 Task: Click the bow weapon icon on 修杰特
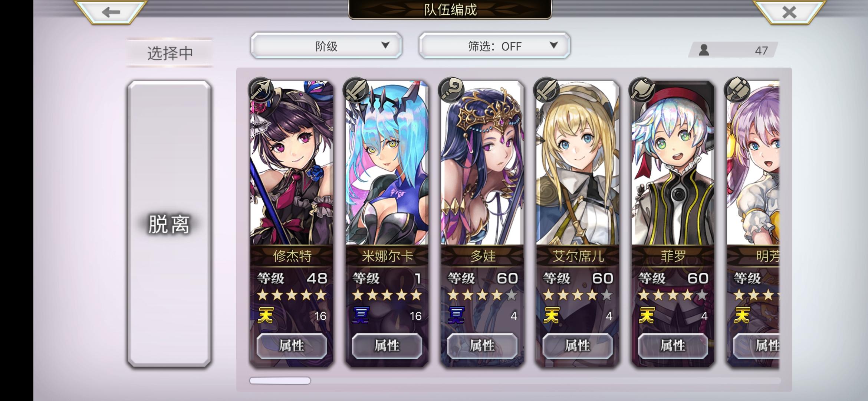pyautogui.click(x=261, y=90)
